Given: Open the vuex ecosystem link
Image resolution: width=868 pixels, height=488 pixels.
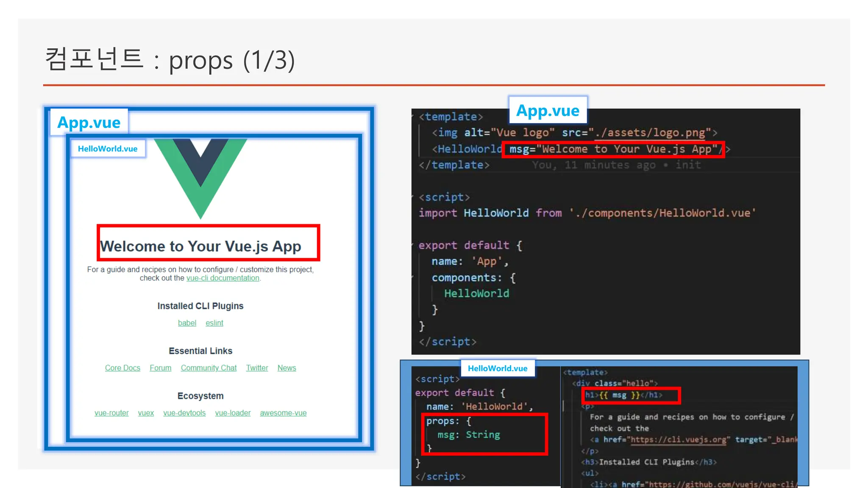Looking at the screenshot, I should click(x=146, y=413).
